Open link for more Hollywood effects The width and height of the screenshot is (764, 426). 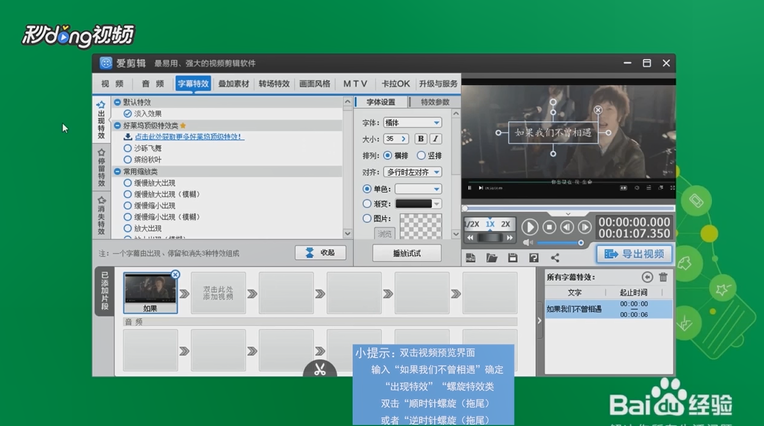pyautogui.click(x=190, y=137)
